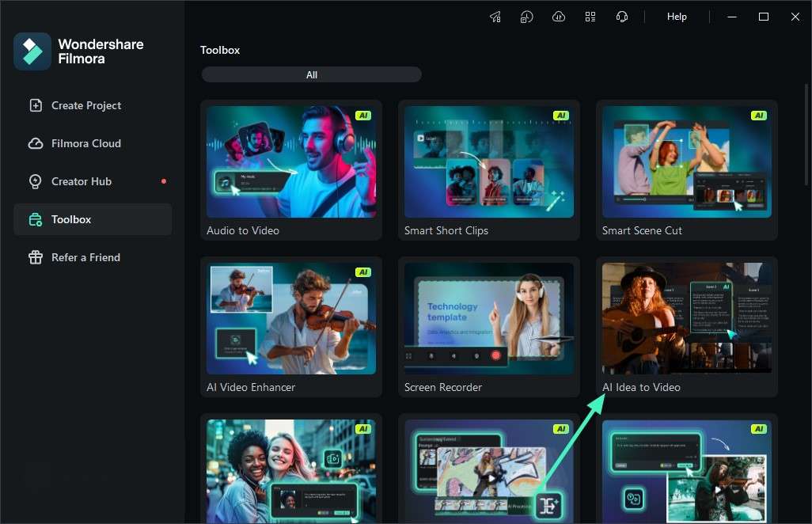Open the AI Idea to Video thumbnail

pos(687,318)
